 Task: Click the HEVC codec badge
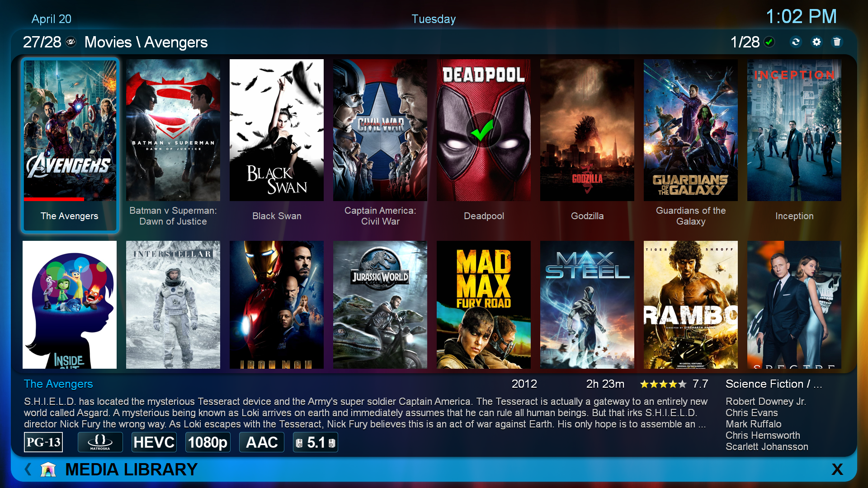pos(154,442)
